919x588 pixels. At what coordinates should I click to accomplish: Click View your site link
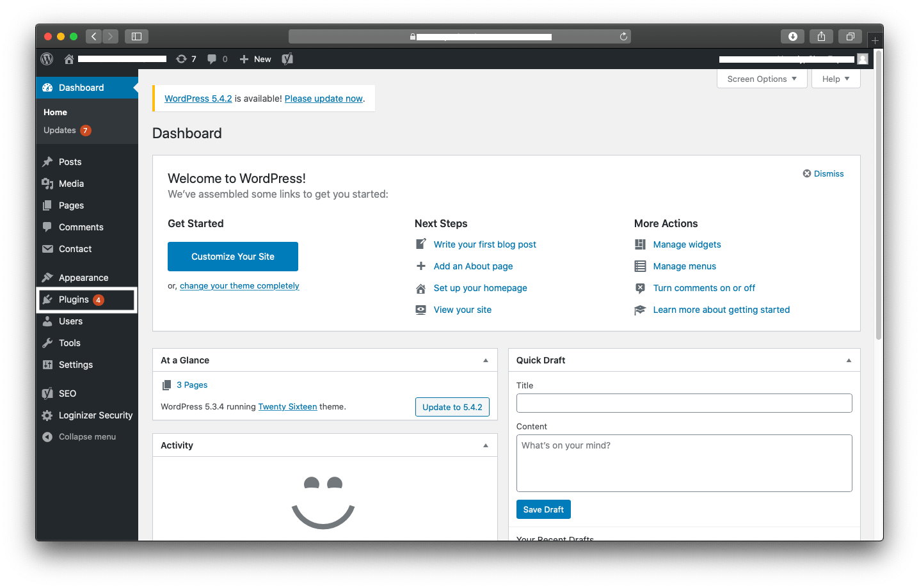[463, 310]
